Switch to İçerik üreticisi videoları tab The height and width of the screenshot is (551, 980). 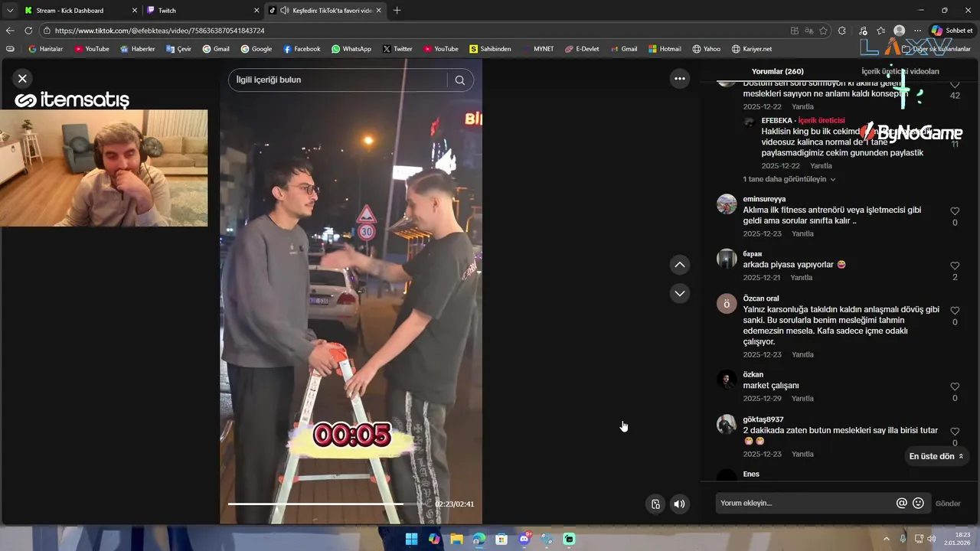click(900, 71)
